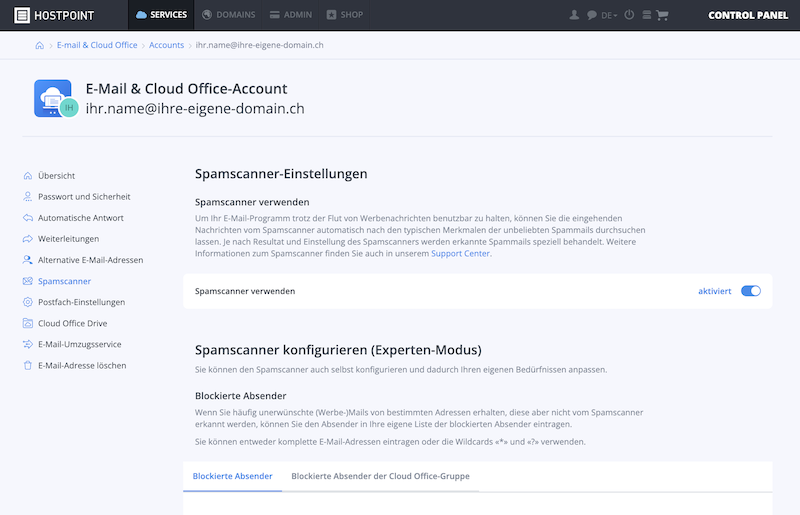
Task: Click the cloud office account avatar icon
Action: 56,99
